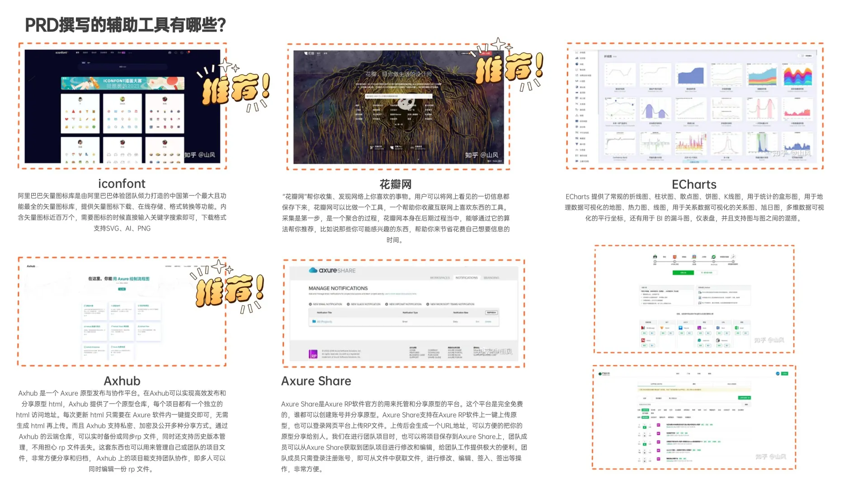Screen dimensions: 868x488
Task: Click the Axure Share description paragraph
Action: 404,436
